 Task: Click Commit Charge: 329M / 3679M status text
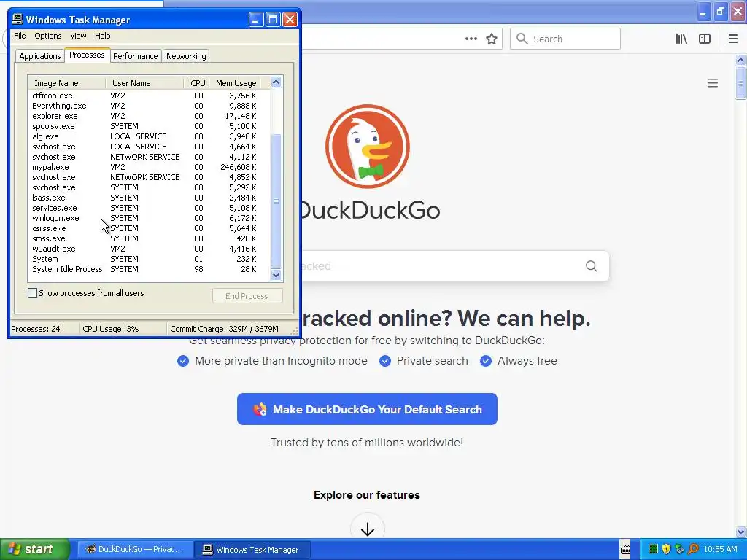(224, 329)
